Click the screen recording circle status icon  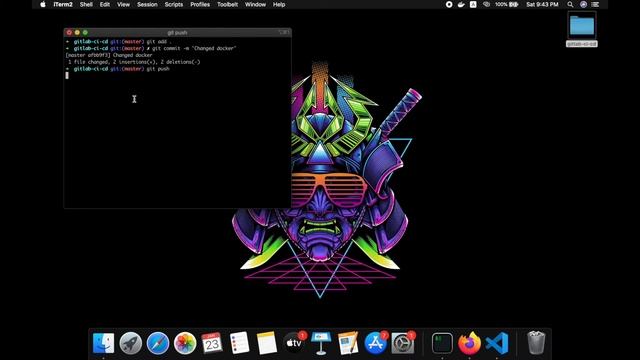click(449, 4)
